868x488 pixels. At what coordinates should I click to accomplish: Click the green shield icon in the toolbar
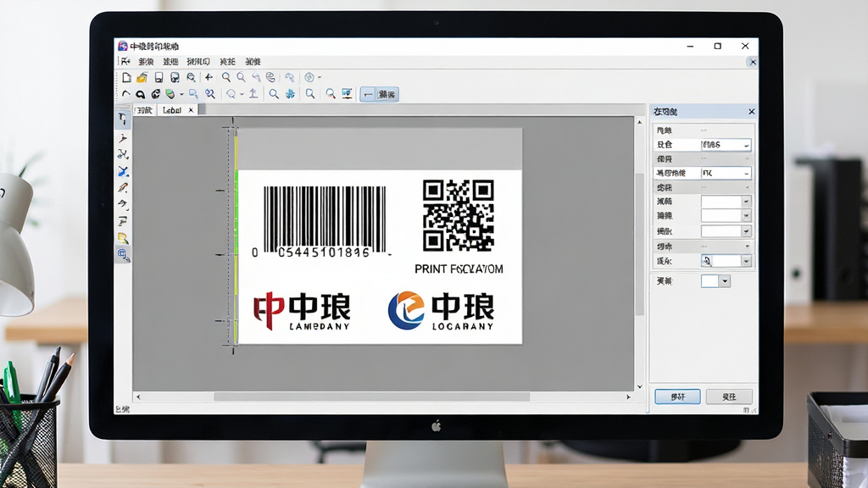tap(170, 94)
